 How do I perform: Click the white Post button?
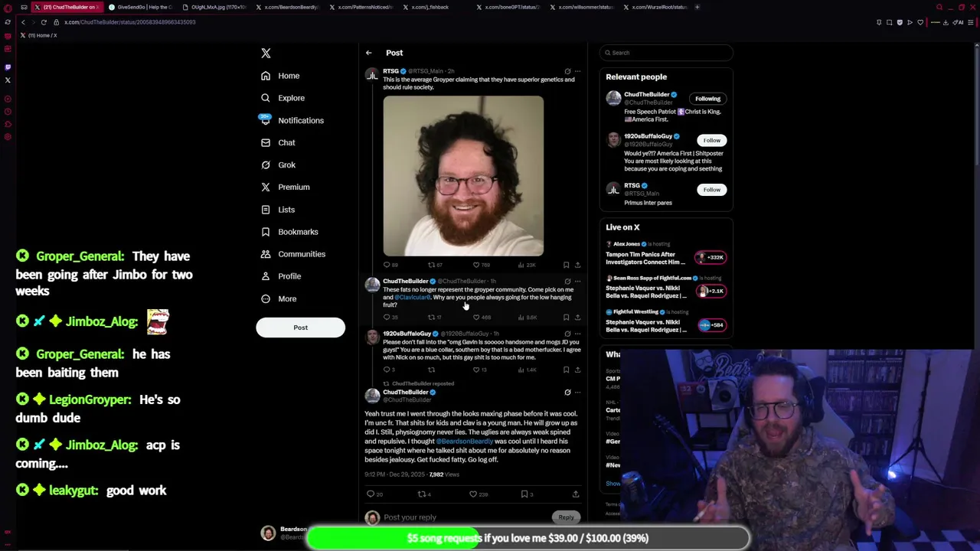[300, 328]
